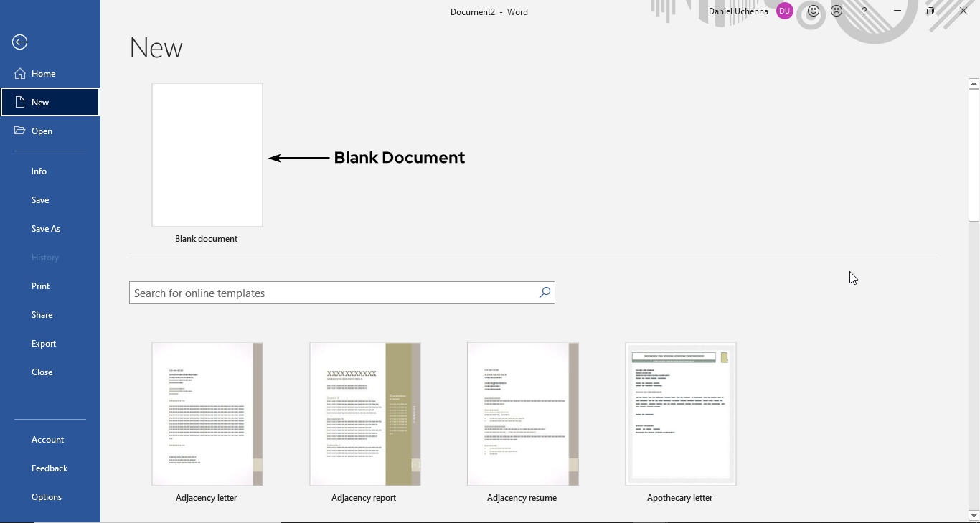The height and width of the screenshot is (523, 980).
Task: Open Word Options
Action: pyautogui.click(x=47, y=496)
